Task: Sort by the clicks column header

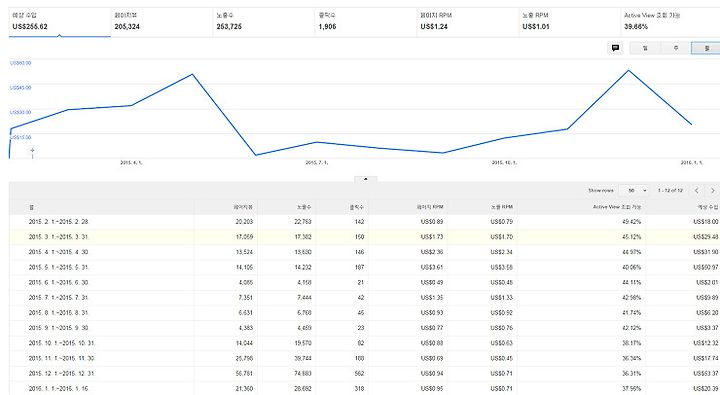Action: (x=357, y=207)
